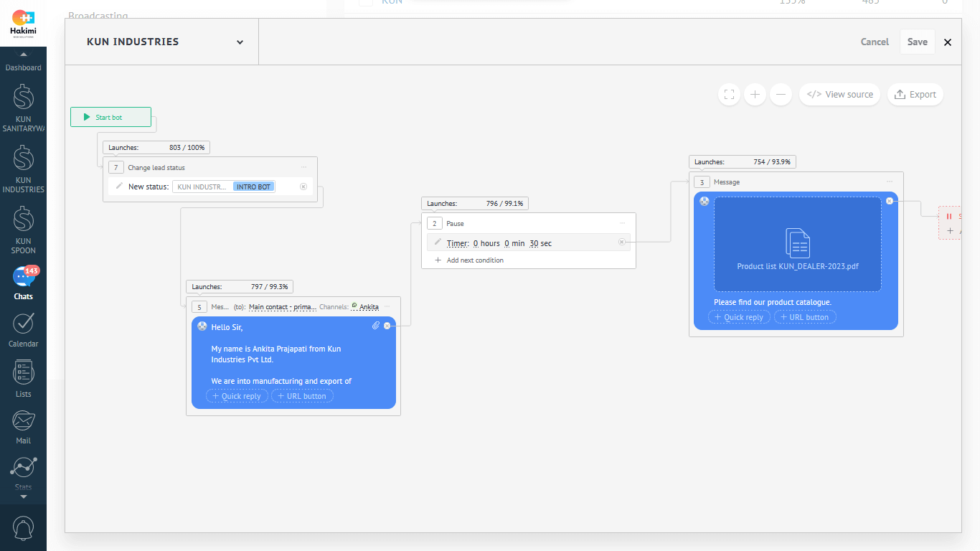
Task: Click the 'Change lead status' step title
Action: pyautogui.click(x=156, y=168)
